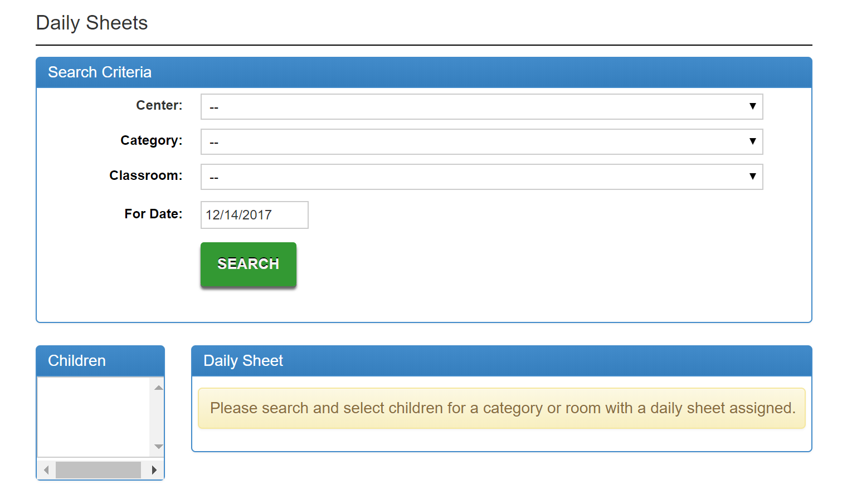
Task: Click inside the empty Children list box
Action: click(94, 417)
